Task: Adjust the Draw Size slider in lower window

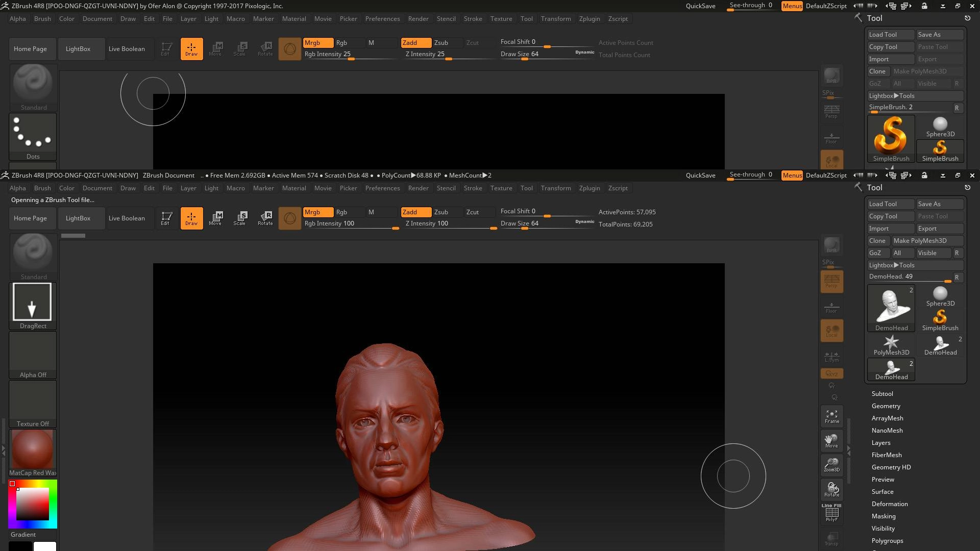Action: (x=546, y=224)
